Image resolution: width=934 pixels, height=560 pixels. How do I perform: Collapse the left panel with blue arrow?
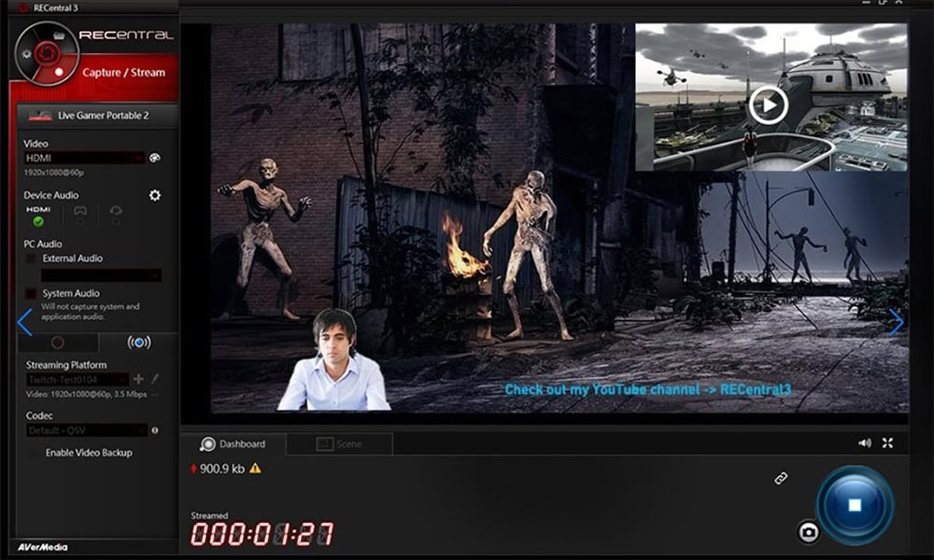24,322
